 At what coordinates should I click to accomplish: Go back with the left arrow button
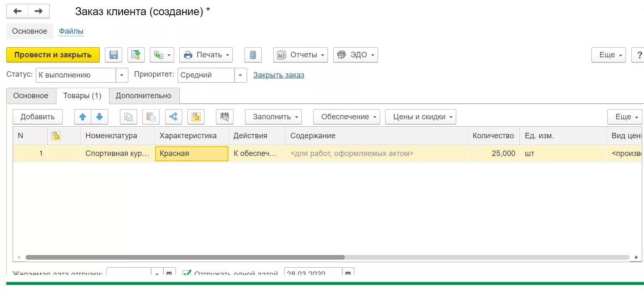[x=17, y=11]
